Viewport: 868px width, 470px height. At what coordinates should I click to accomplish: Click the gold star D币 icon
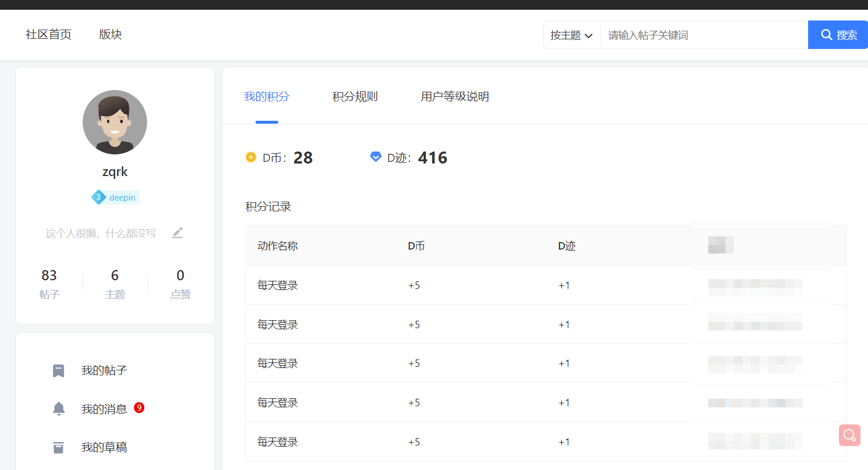click(250, 157)
